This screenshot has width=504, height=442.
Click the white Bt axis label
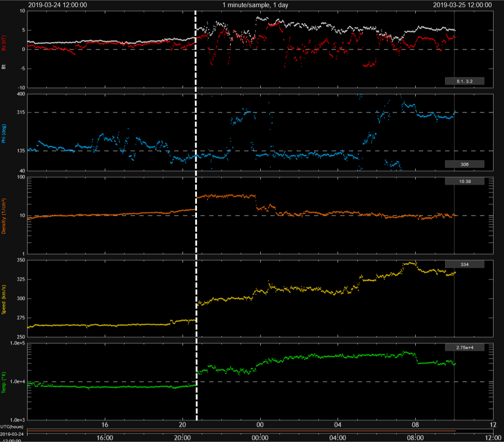[4, 66]
